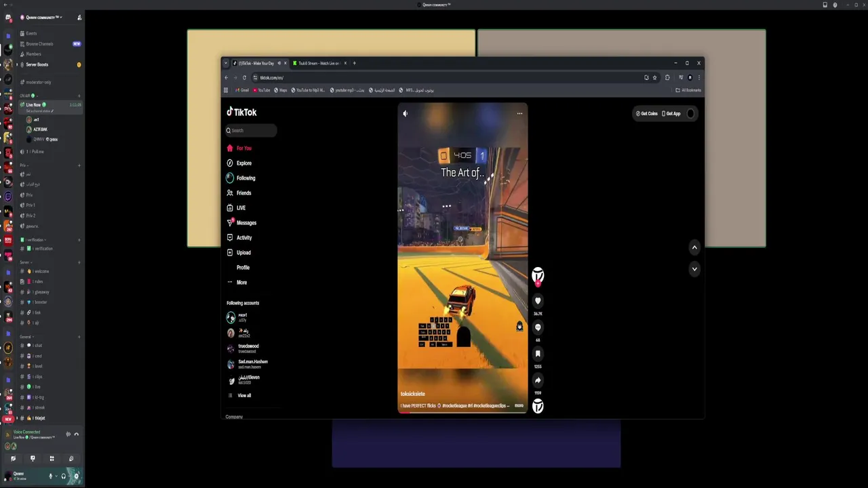Click the TikTok search field
The height and width of the screenshot is (488, 868).
click(x=252, y=130)
